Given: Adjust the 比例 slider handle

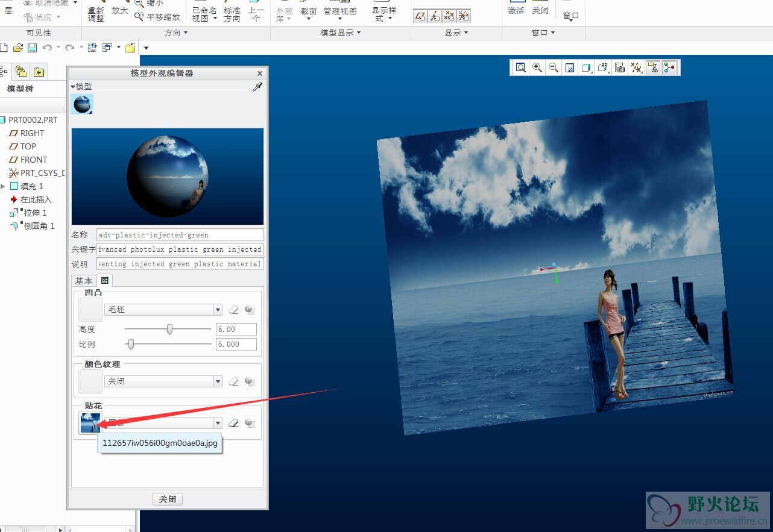Looking at the screenshot, I should point(130,344).
